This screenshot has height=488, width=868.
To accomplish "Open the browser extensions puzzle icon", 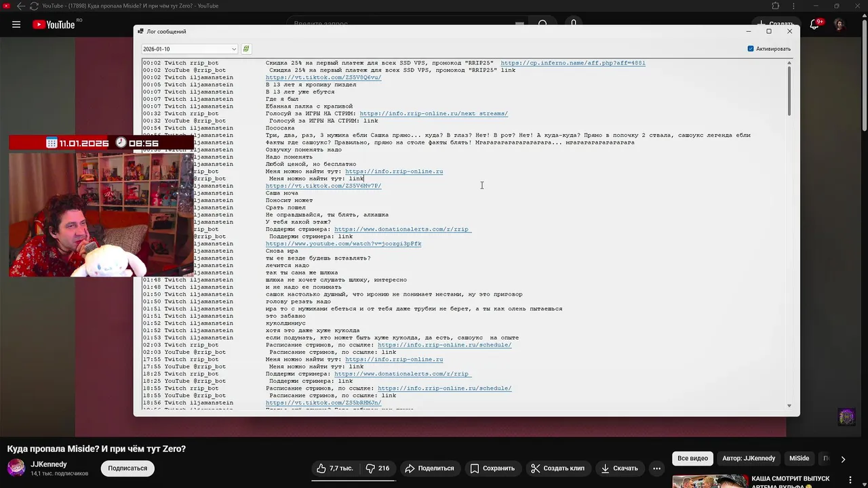I will [x=776, y=6].
